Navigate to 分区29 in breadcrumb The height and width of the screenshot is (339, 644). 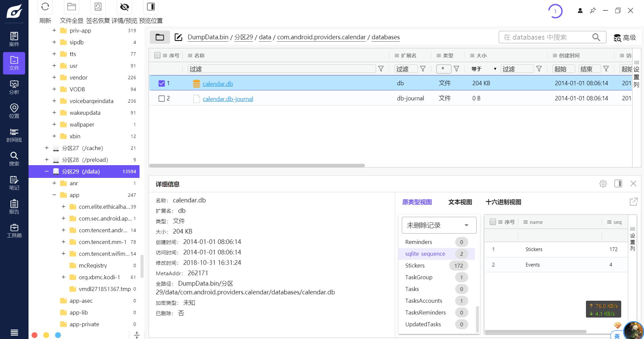(x=244, y=37)
